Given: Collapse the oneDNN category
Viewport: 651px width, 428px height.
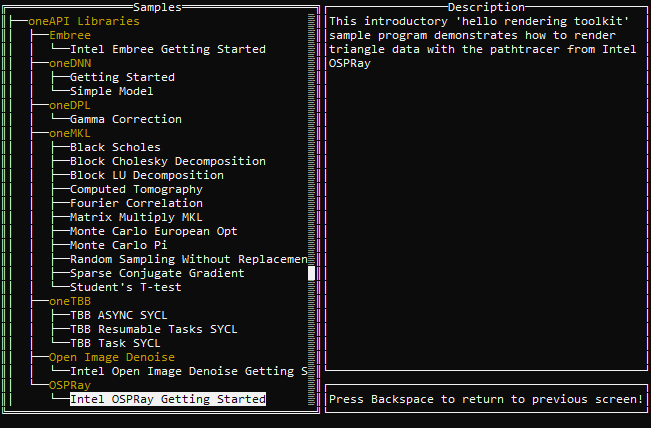Looking at the screenshot, I should tap(70, 64).
